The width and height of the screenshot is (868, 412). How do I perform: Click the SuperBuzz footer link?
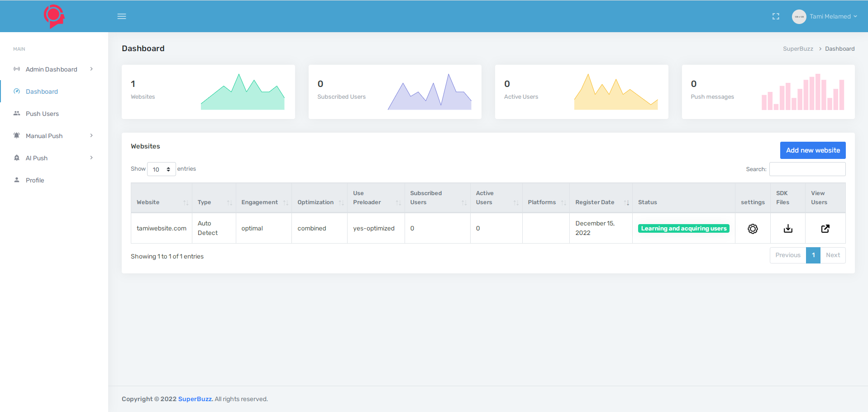(x=195, y=399)
